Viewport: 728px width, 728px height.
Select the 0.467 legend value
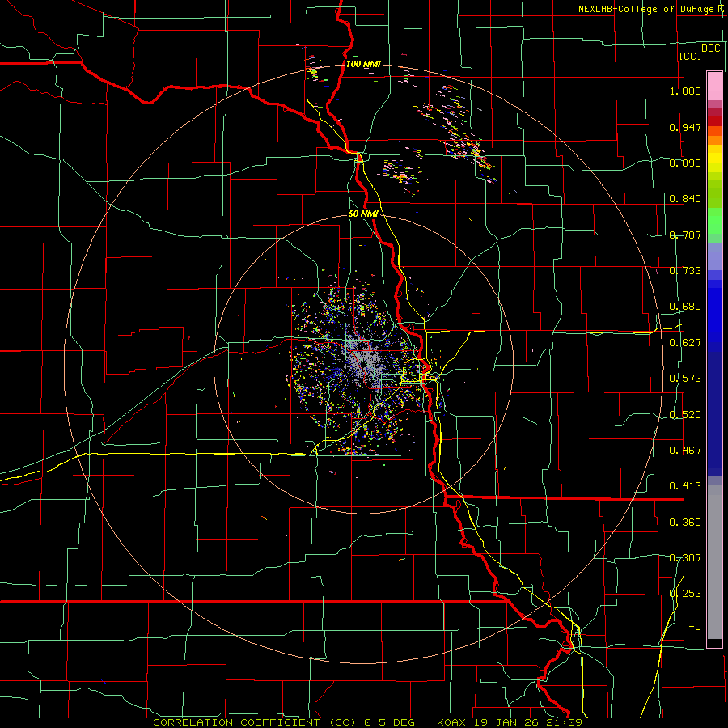coord(685,451)
